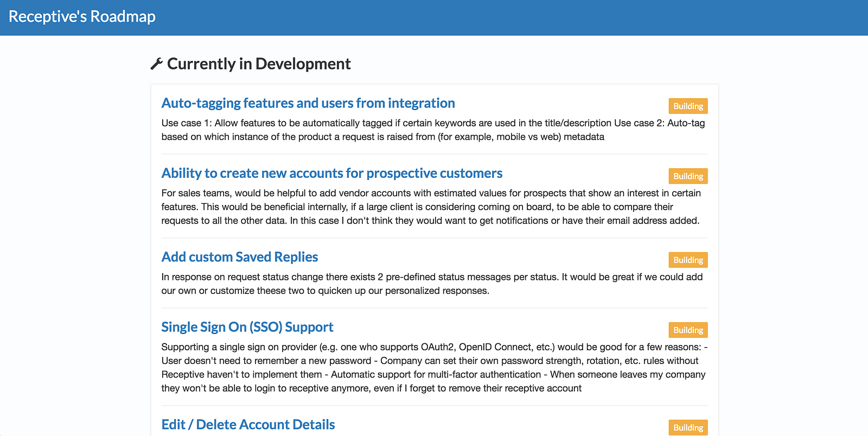
Task: Select the Currently in Development heading
Action: click(259, 64)
